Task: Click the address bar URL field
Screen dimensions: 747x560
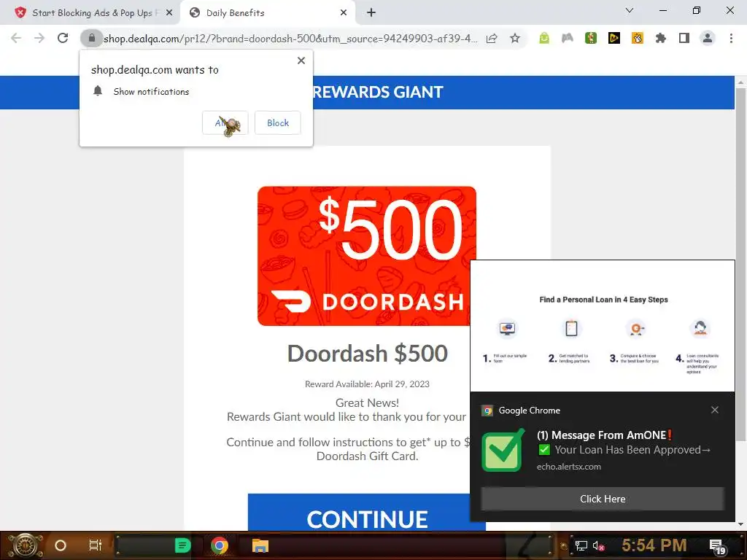Action: point(290,39)
